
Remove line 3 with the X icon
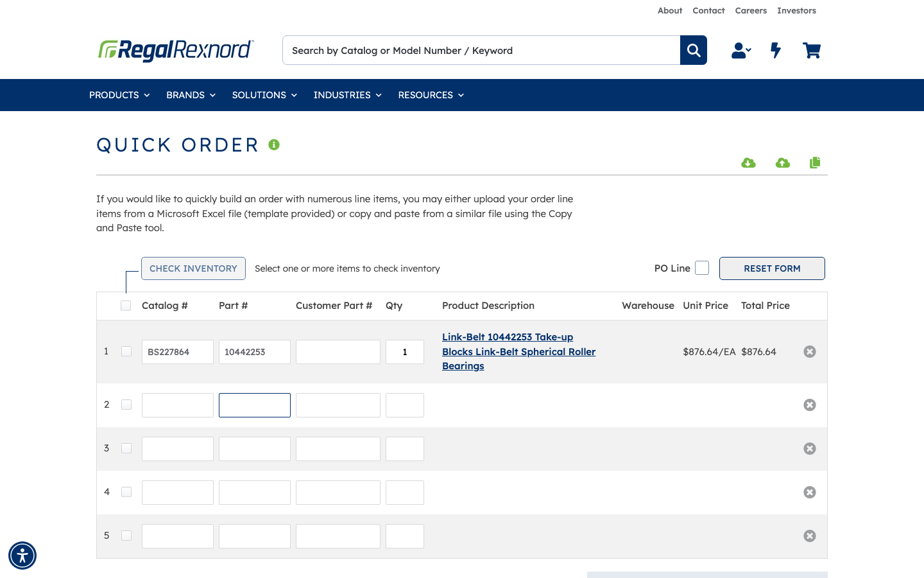810,448
